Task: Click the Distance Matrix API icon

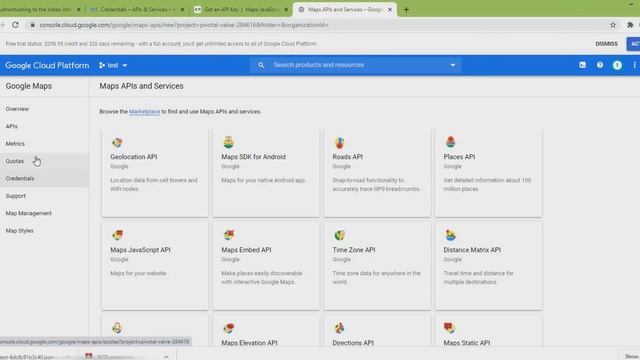Action: click(450, 235)
